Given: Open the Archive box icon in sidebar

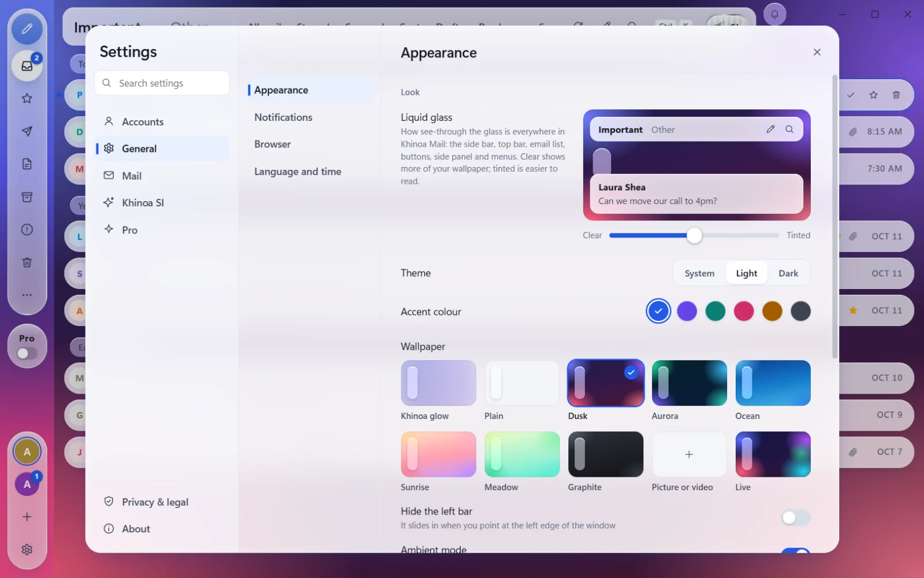Looking at the screenshot, I should click(27, 197).
